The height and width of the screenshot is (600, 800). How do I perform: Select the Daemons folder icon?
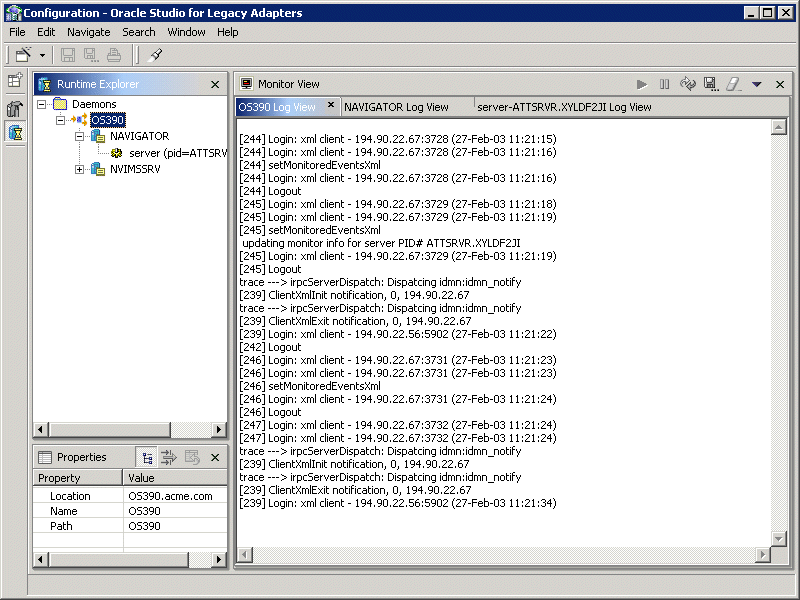click(x=60, y=104)
